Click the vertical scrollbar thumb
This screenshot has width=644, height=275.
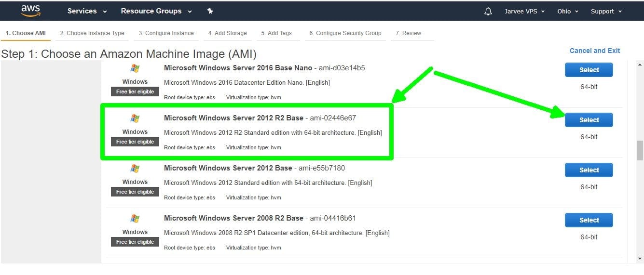640,150
